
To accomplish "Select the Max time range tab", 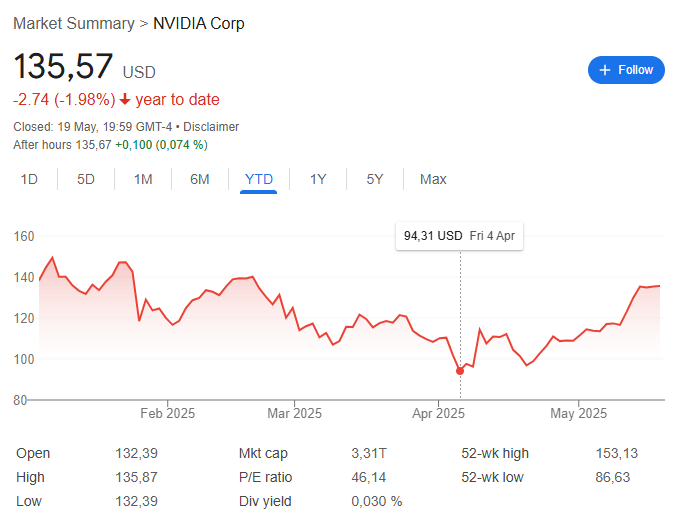I will (433, 179).
